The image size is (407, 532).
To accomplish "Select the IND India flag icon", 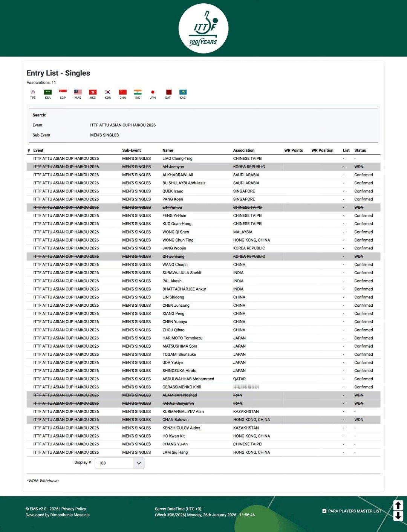I will [x=138, y=92].
